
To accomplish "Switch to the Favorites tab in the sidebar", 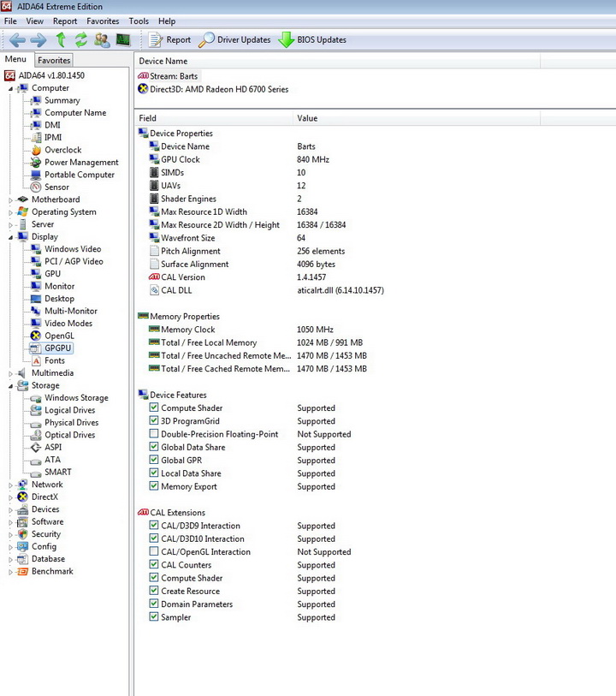I will pos(54,61).
